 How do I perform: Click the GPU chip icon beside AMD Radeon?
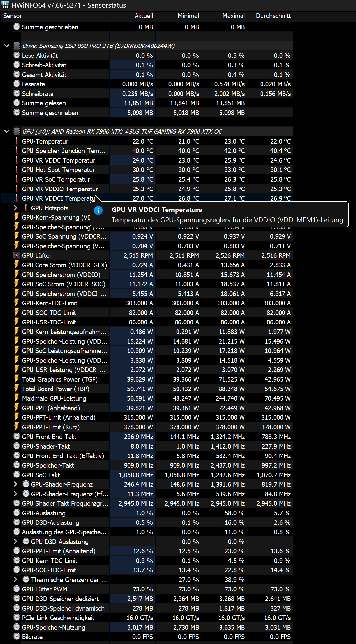(x=17, y=131)
